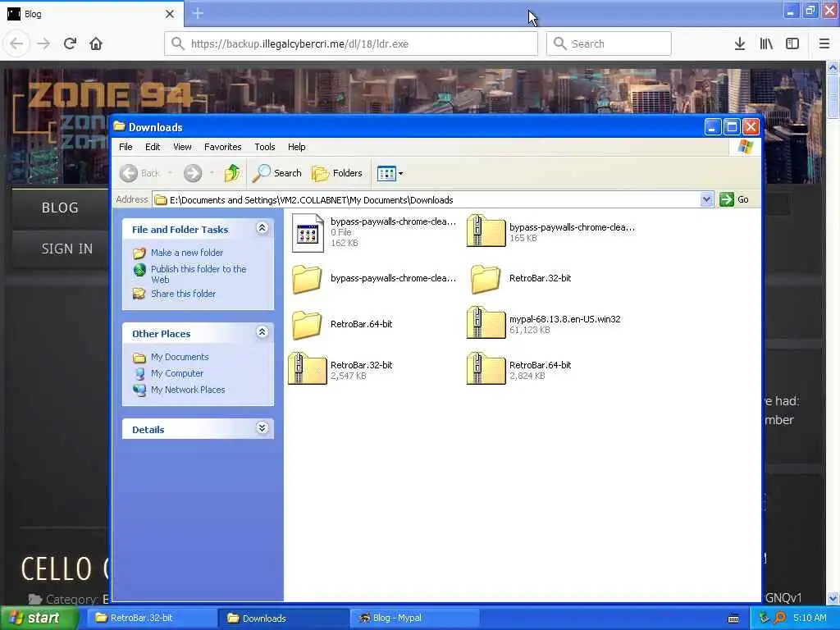Open Explorer Search pane
Viewport: 840px width, 630px height.
tap(277, 173)
